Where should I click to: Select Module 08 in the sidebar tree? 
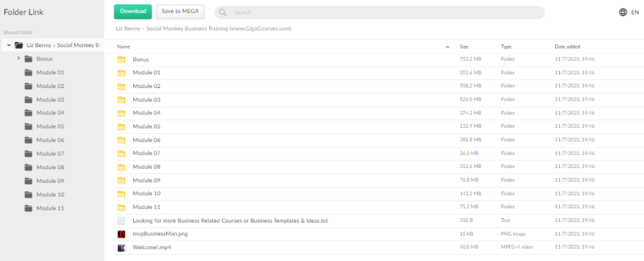tap(50, 167)
